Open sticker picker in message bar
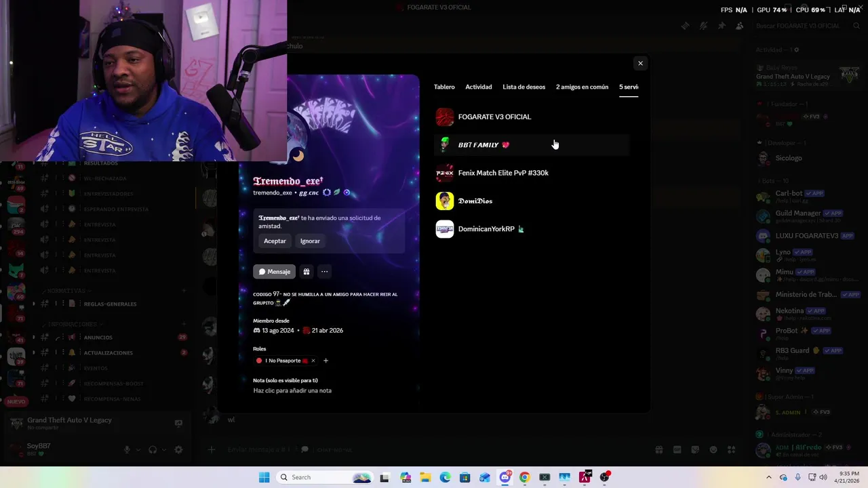Viewport: 868px width, 488px height. [x=695, y=449]
